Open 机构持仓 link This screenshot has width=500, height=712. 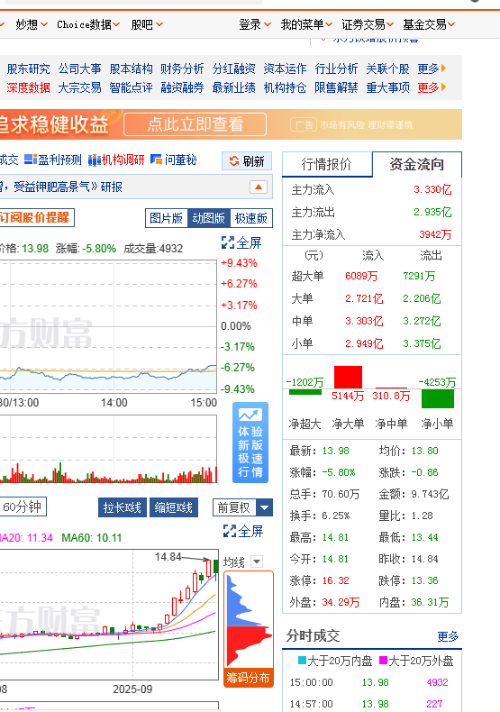pos(285,87)
